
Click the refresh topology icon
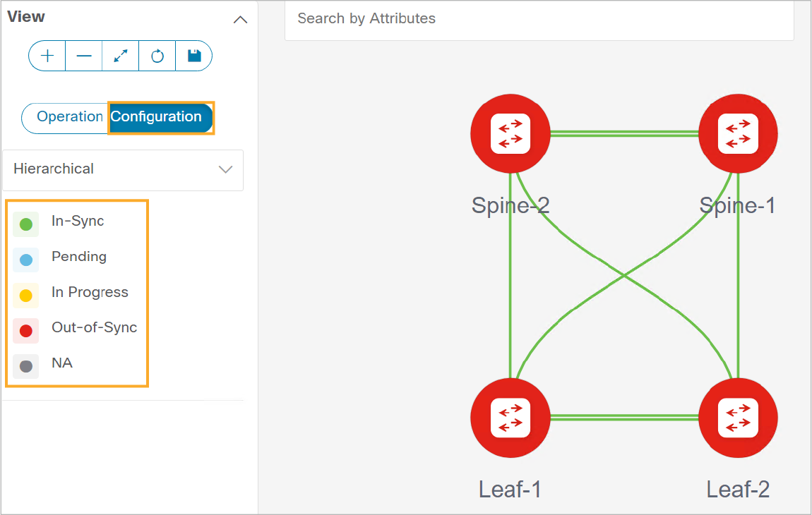(x=157, y=56)
